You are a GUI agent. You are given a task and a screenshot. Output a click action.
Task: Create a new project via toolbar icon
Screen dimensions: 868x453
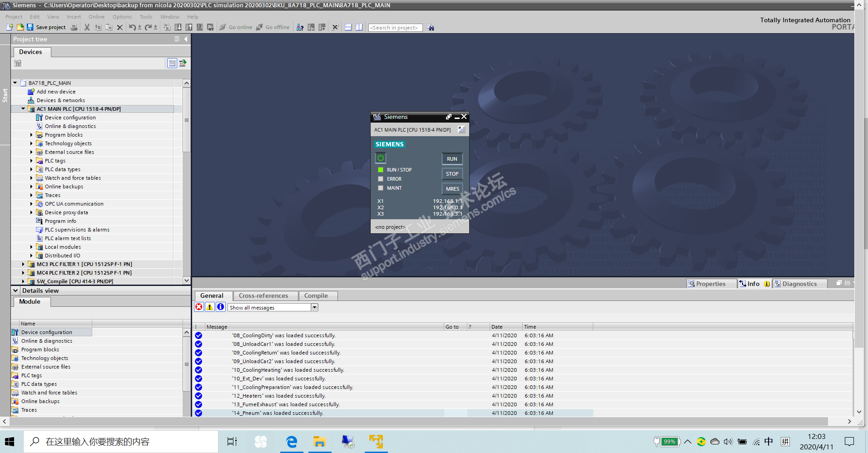coord(10,27)
